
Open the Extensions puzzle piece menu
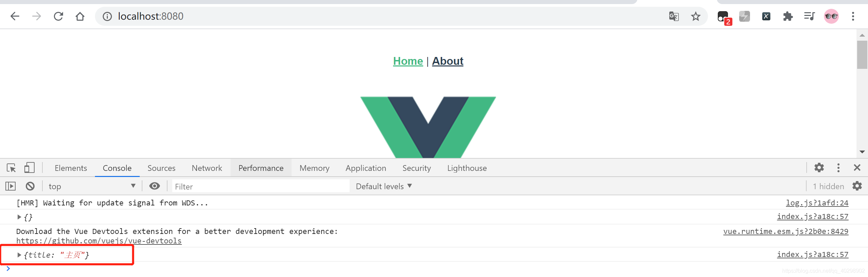788,16
